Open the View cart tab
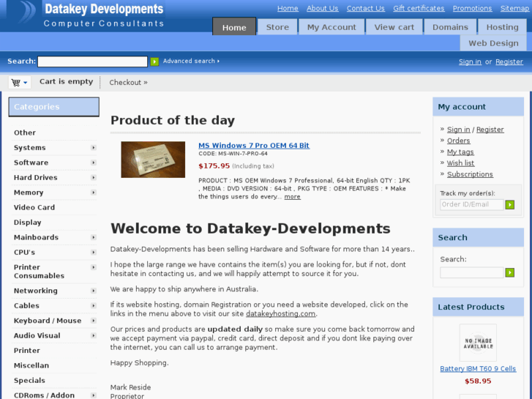Image resolution: width=532 pixels, height=399 pixels. pos(394,27)
